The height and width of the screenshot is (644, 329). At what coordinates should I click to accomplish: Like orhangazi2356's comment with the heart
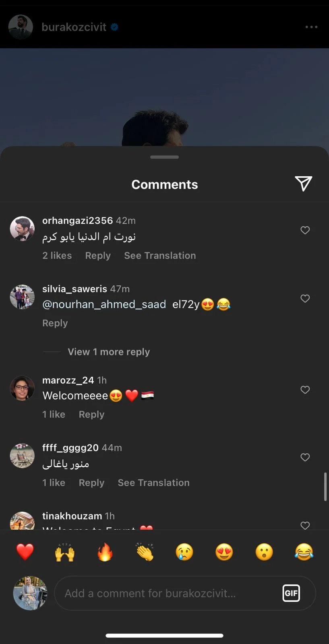pyautogui.click(x=305, y=230)
